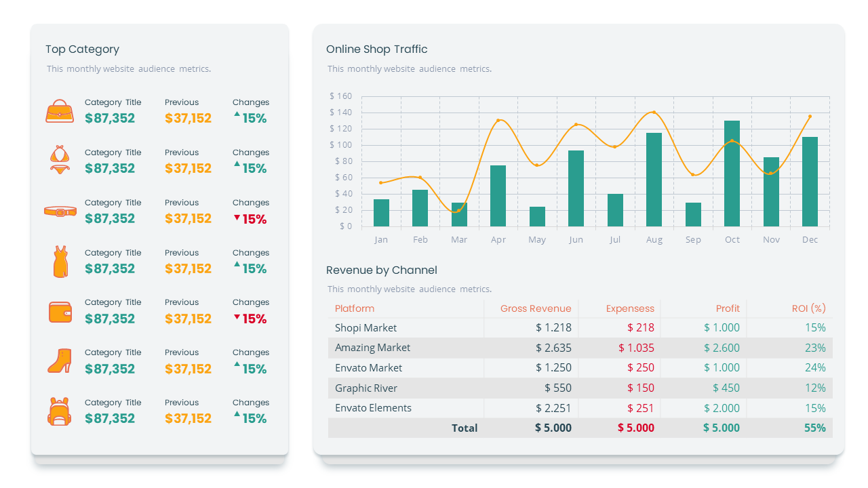Select the $ 160 axis label
The image size is (868, 488).
(x=341, y=96)
